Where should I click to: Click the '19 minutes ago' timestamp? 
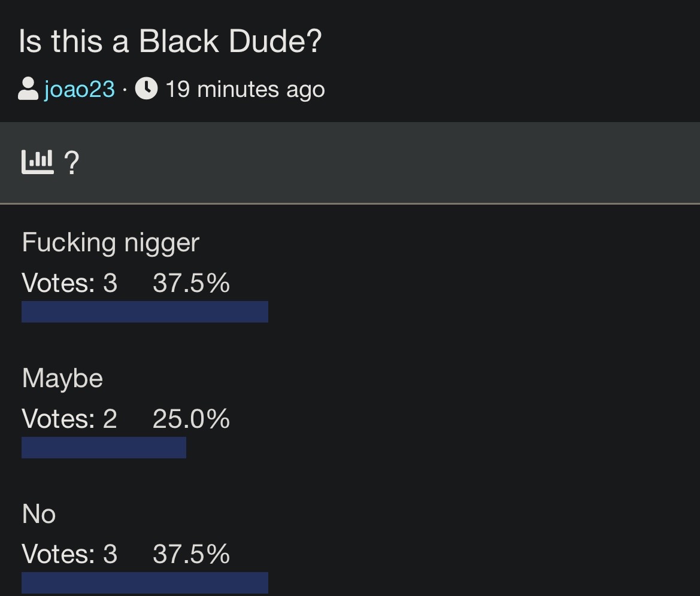[x=245, y=90]
